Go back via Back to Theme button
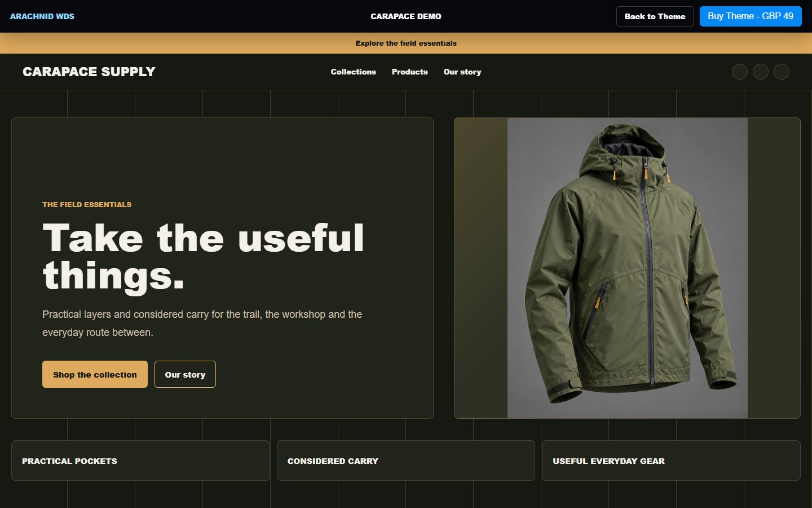Image resolution: width=812 pixels, height=508 pixels. pos(655,16)
